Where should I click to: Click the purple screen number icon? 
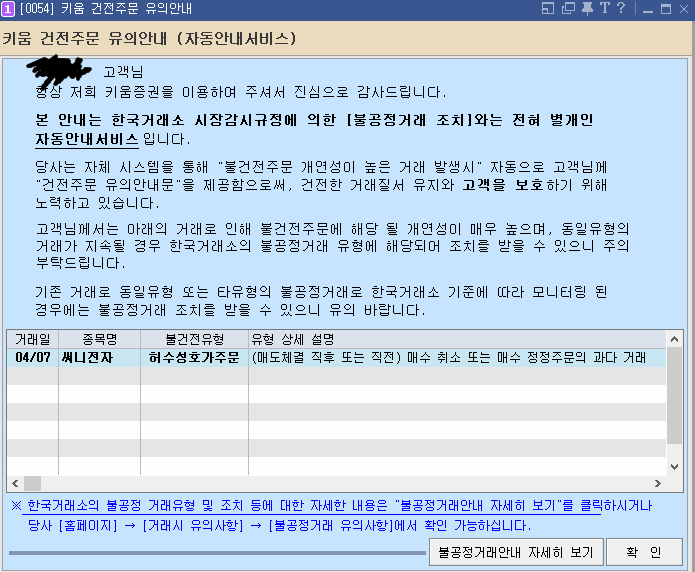[x=8, y=9]
